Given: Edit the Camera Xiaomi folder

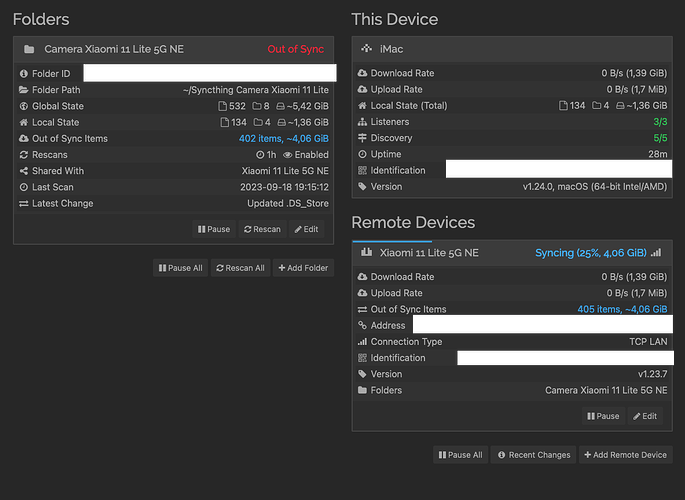Looking at the screenshot, I should click(306, 229).
